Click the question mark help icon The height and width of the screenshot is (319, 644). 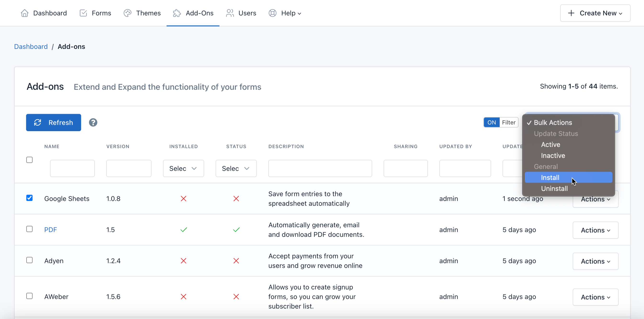tap(93, 122)
